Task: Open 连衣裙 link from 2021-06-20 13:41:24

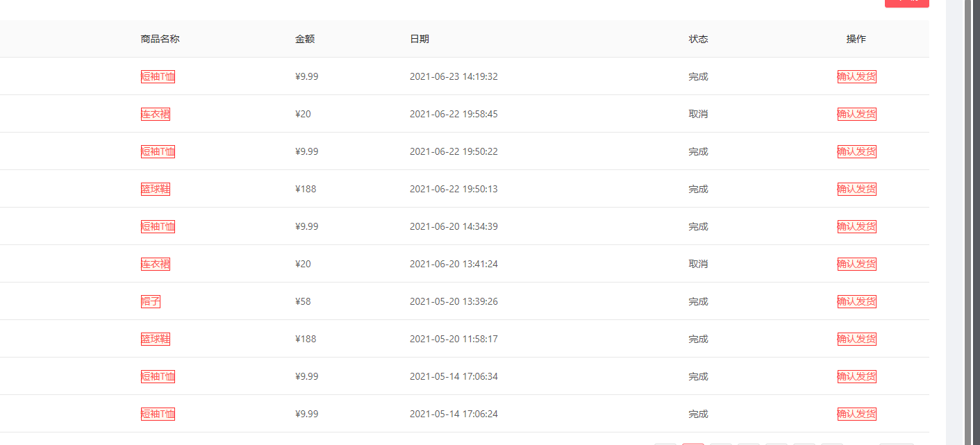Action: [156, 264]
